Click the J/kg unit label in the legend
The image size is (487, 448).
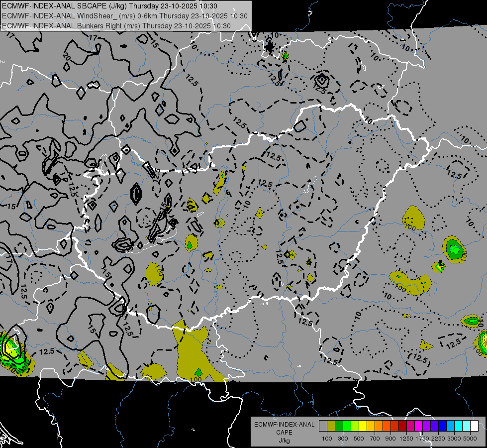coord(284,441)
